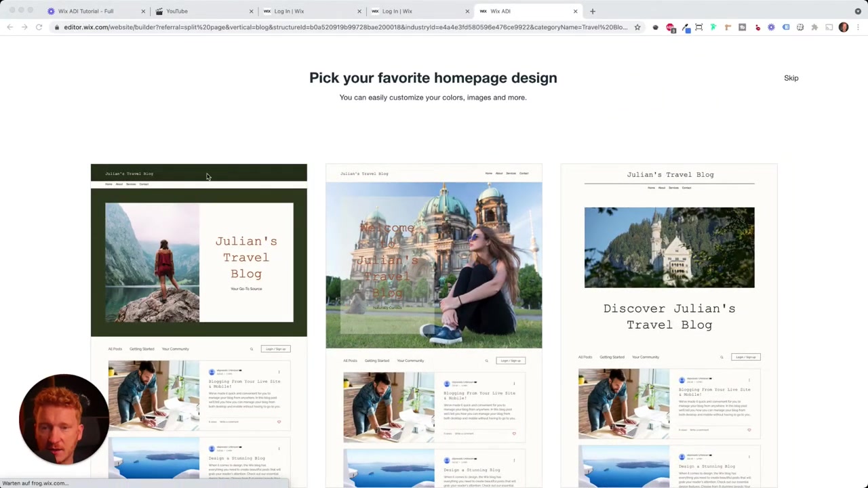Go back to the previous page
This screenshot has width=868, height=488.
(x=9, y=27)
